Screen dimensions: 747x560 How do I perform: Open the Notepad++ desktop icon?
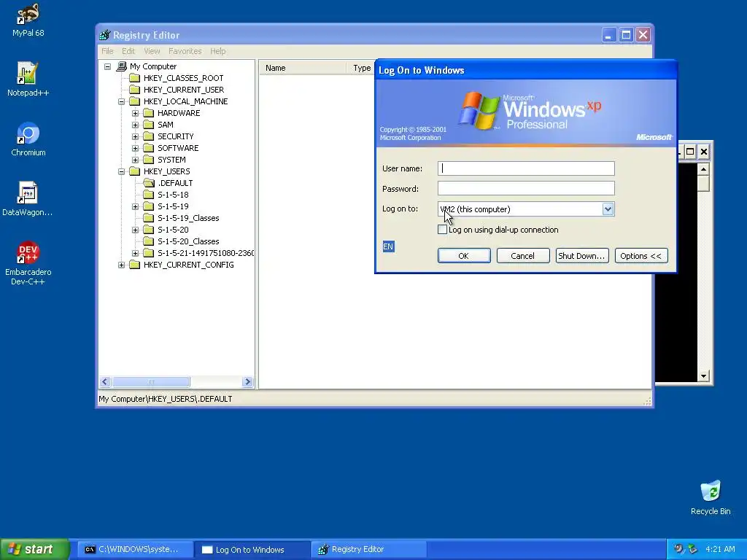click(x=28, y=79)
